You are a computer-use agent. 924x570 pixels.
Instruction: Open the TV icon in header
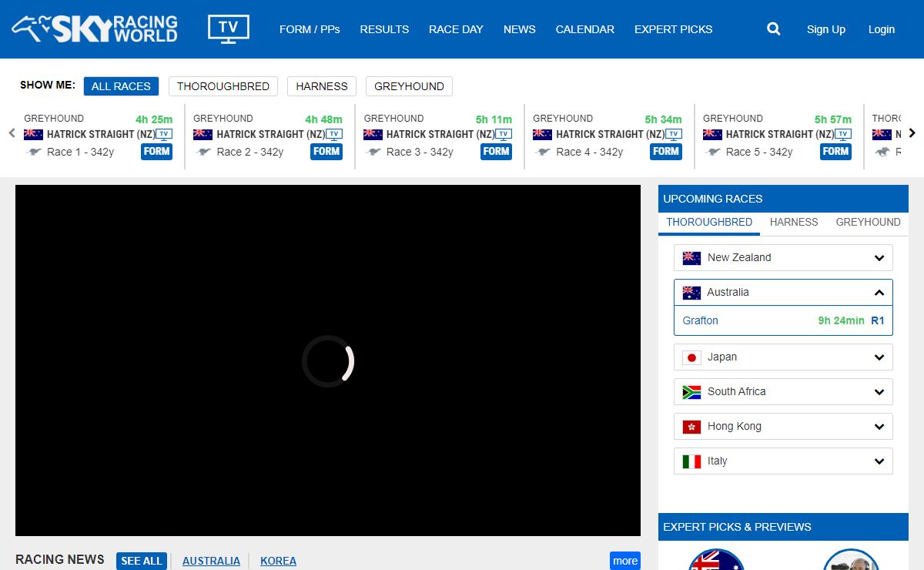[229, 28]
